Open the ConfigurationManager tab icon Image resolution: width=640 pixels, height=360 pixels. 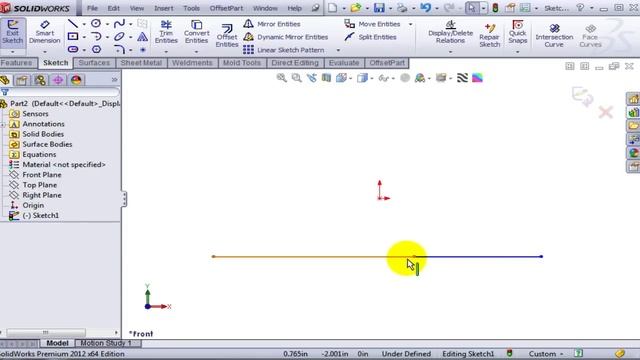coord(40,80)
